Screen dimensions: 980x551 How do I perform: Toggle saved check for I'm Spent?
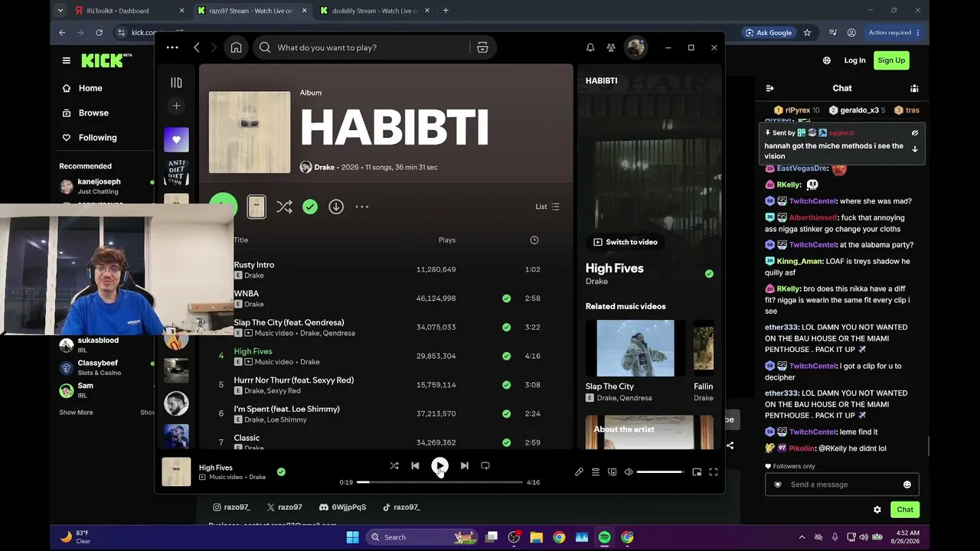(506, 413)
